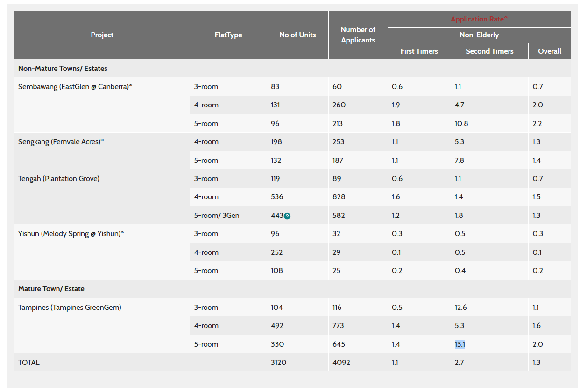Select the 5-room/ 3Gen flat type cell
This screenshot has width=587, height=392.
[217, 216]
